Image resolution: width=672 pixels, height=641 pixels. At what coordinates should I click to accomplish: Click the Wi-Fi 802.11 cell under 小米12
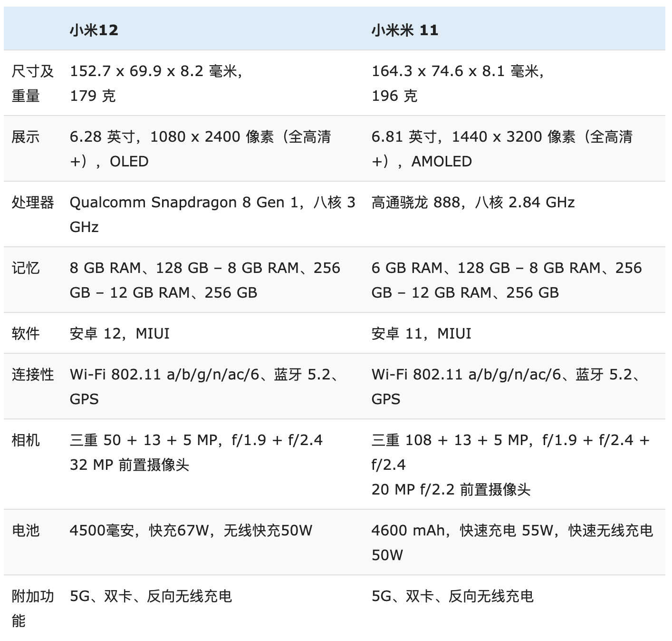tap(205, 387)
